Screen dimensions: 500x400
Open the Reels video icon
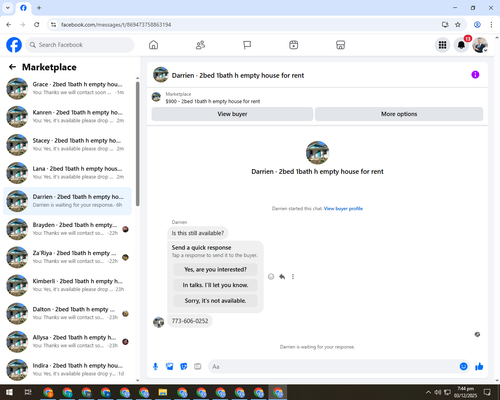point(293,45)
